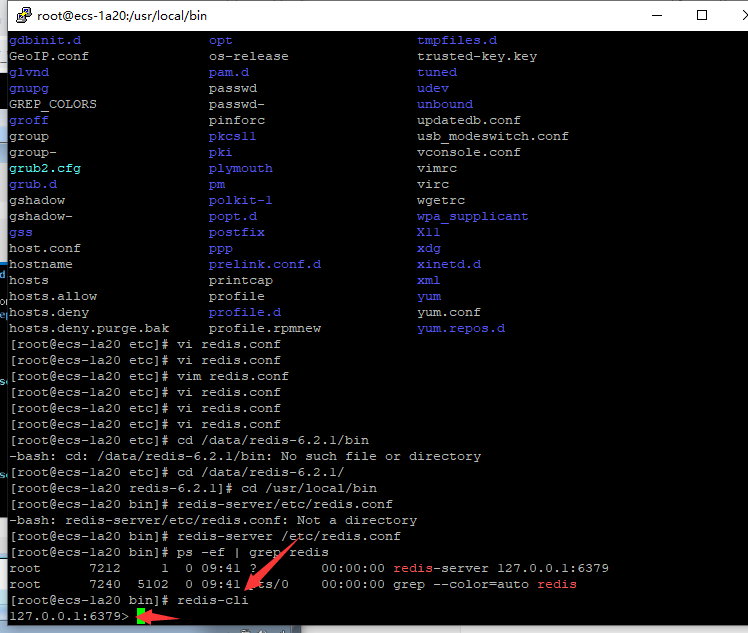Place cursor at the green redis-cli cursor block
Image resolution: width=748 pixels, height=633 pixels.
pos(141,615)
